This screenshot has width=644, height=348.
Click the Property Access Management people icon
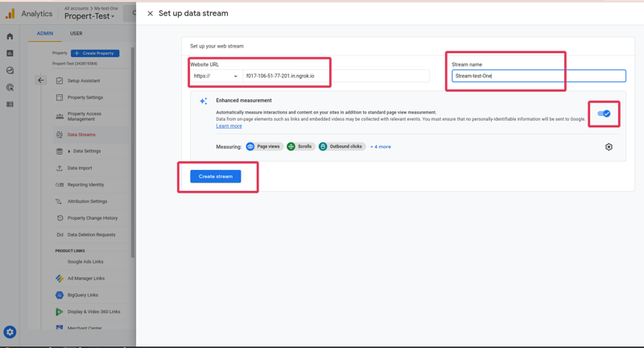tap(60, 117)
